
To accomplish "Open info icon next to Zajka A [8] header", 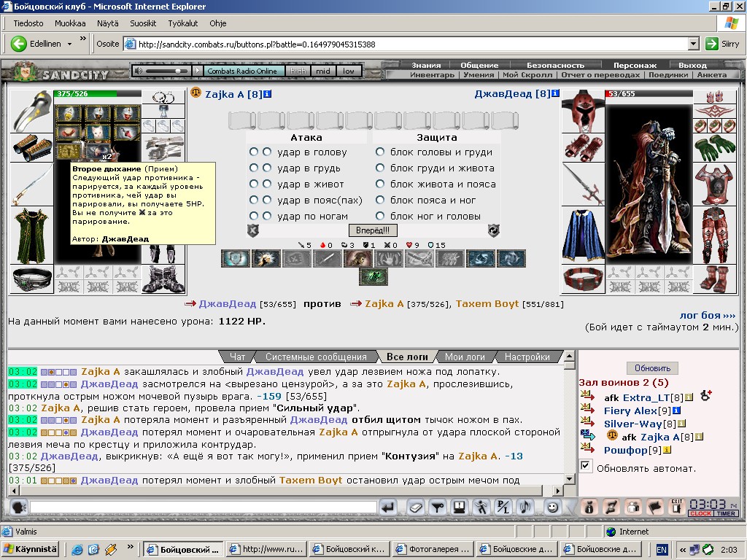I will click(x=267, y=94).
